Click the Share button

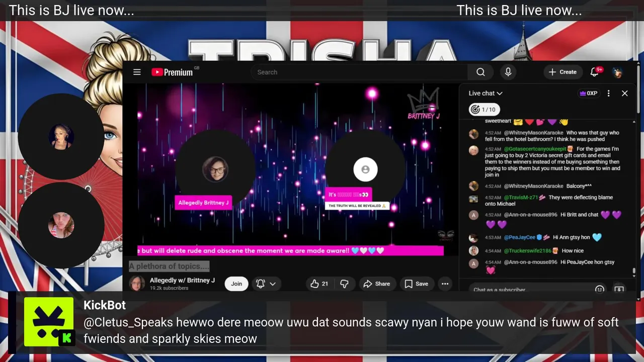tap(377, 284)
